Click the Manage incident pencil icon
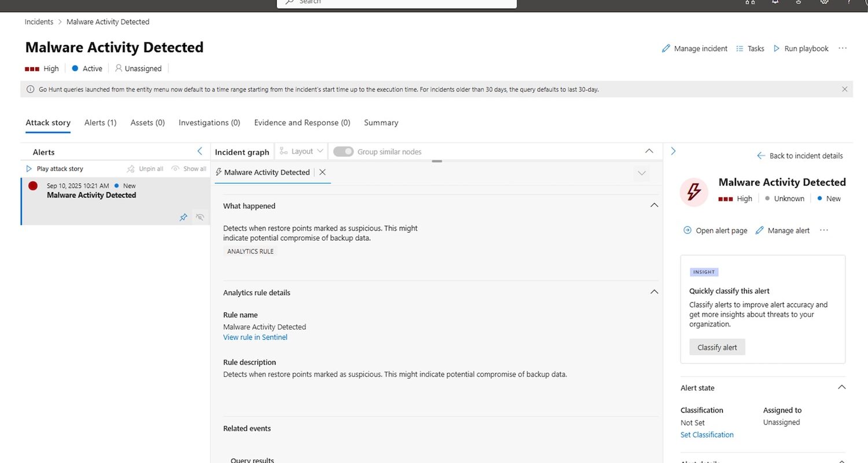This screenshot has height=463, width=868. click(666, 49)
